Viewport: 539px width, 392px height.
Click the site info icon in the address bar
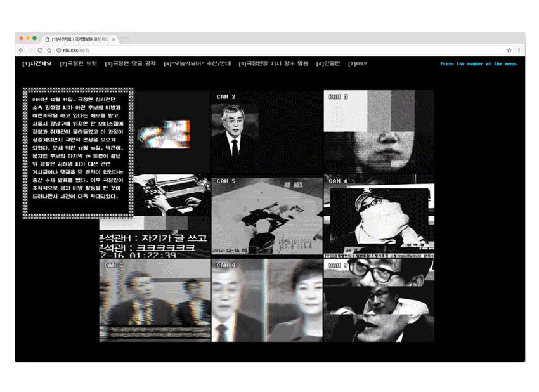[59, 50]
